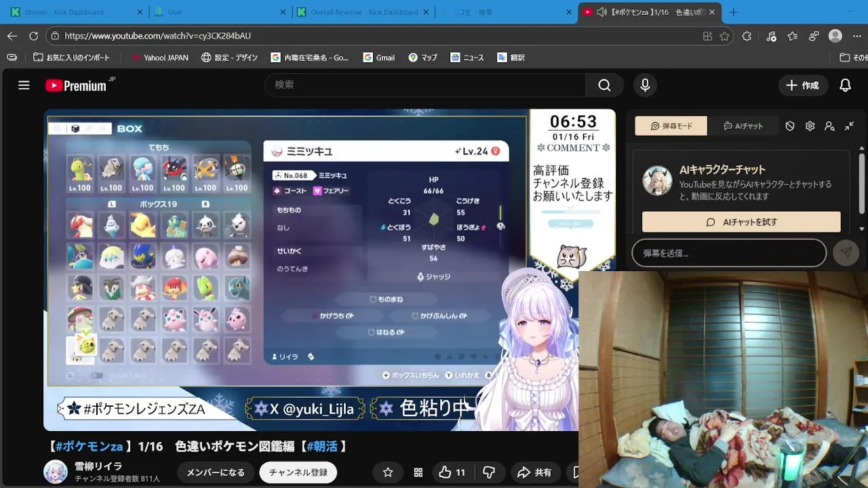The height and width of the screenshot is (488, 868).
Task: Reload the page with the refresh icon
Action: 34,36
